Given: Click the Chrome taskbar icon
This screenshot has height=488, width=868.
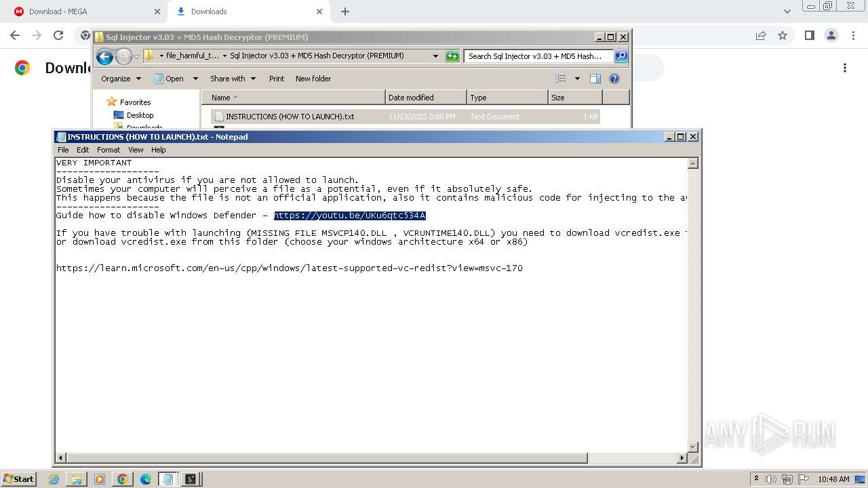Looking at the screenshot, I should pos(123,479).
